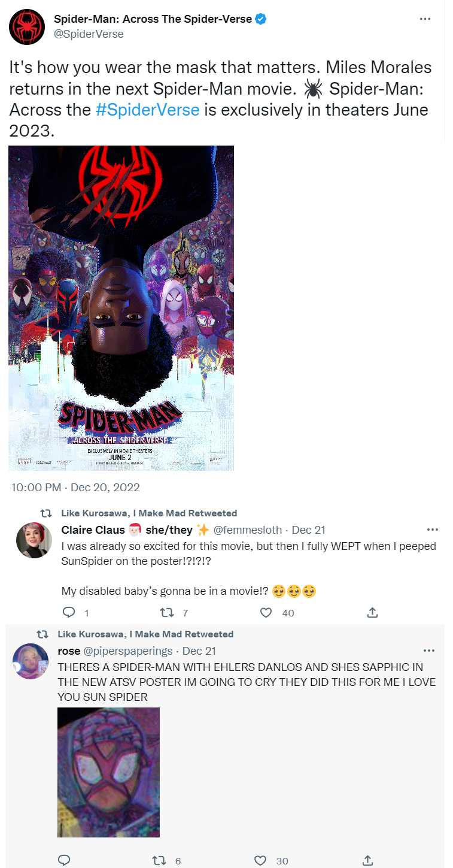Open the 10:00 PM Dec 20, 2022 timestamp
The height and width of the screenshot is (868, 453).
pos(75,488)
